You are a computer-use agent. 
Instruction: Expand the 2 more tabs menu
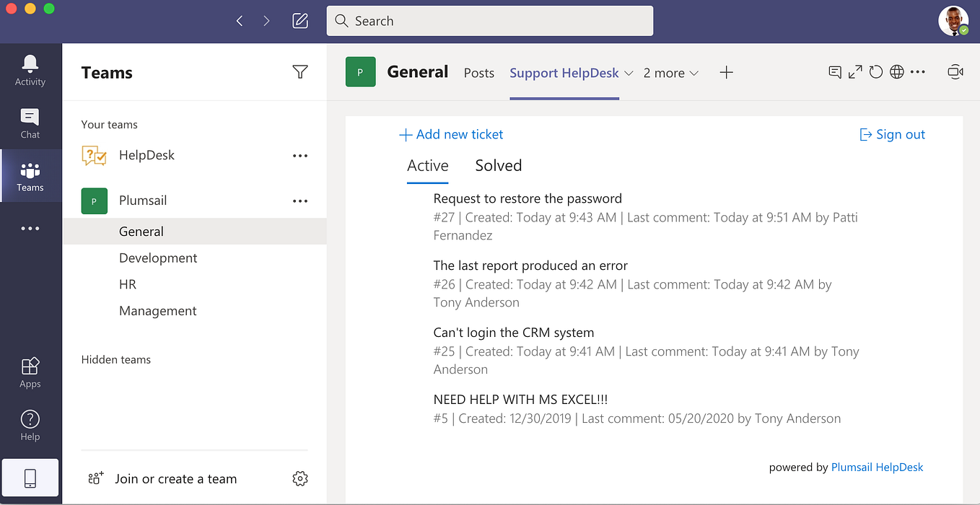tap(670, 73)
